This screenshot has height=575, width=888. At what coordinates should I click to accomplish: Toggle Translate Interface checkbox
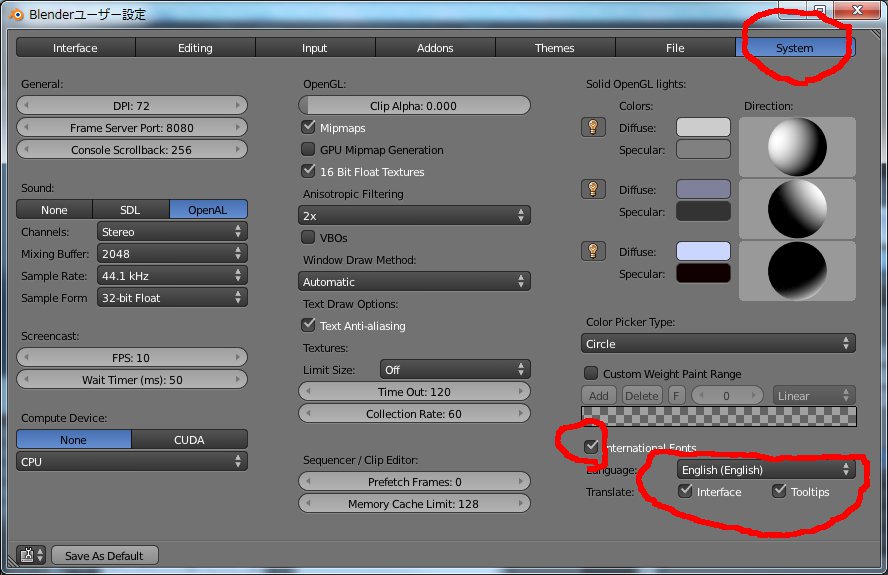click(685, 491)
